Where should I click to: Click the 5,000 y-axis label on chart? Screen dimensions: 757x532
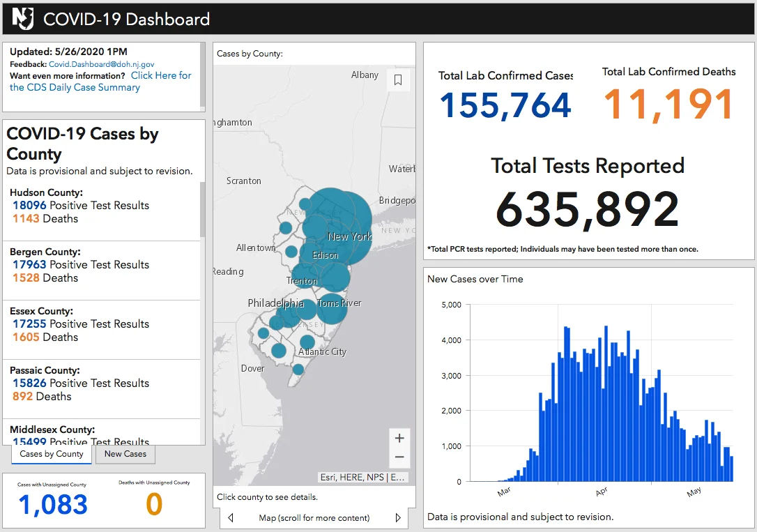click(452, 305)
